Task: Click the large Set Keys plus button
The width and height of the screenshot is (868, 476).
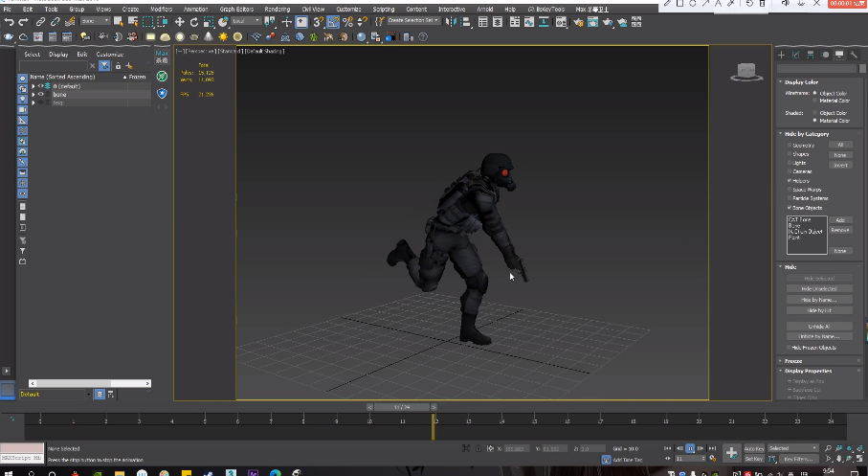Action: click(731, 453)
